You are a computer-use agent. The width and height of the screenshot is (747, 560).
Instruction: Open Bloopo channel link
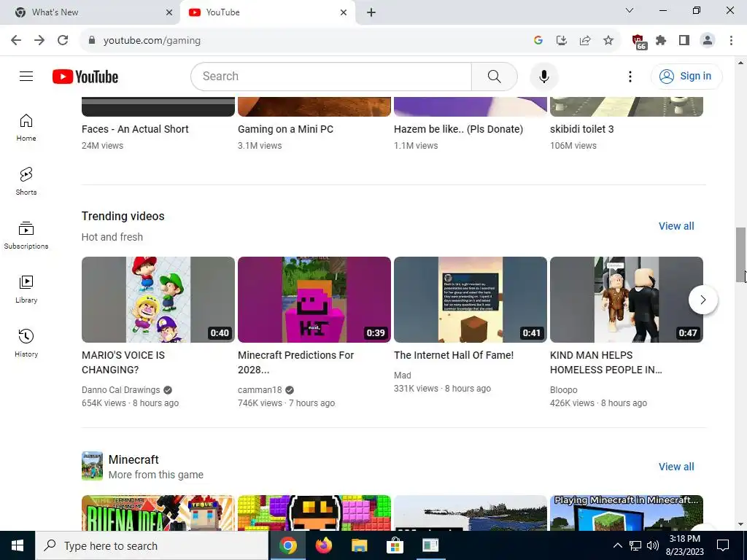pyautogui.click(x=564, y=390)
